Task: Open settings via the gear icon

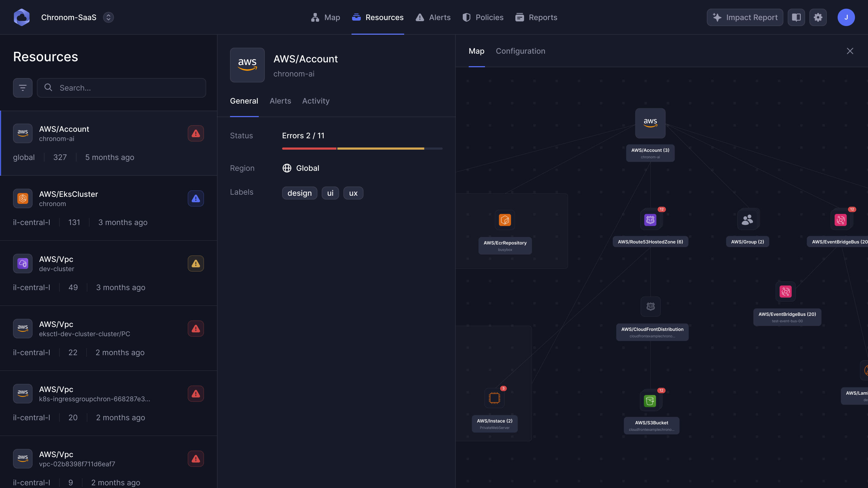Action: coord(818,18)
